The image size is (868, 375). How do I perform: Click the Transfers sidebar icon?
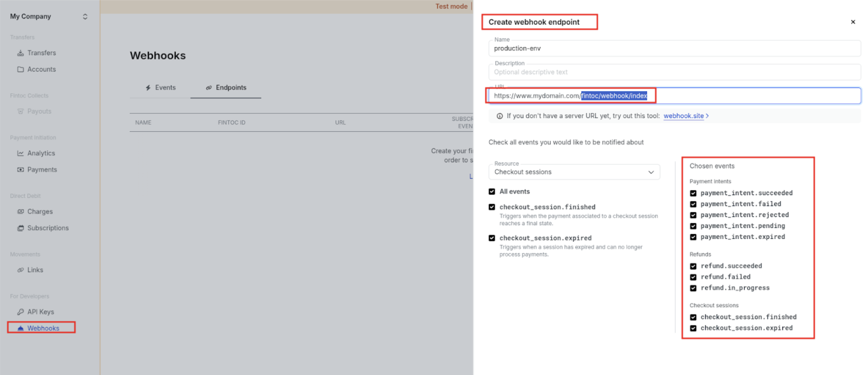pos(21,53)
